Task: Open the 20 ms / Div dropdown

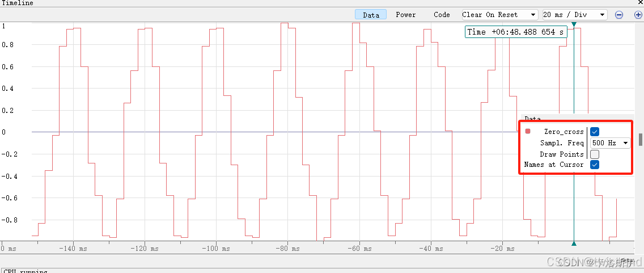Action: (x=575, y=15)
